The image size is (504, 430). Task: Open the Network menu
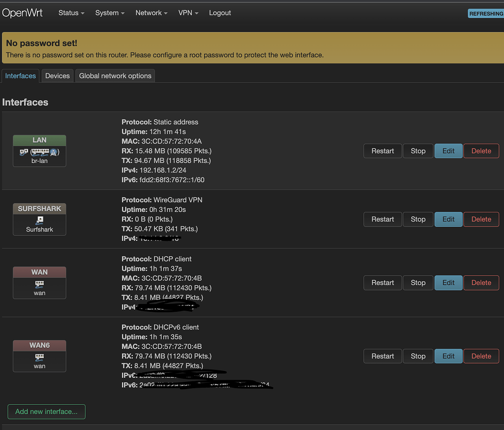tap(148, 13)
